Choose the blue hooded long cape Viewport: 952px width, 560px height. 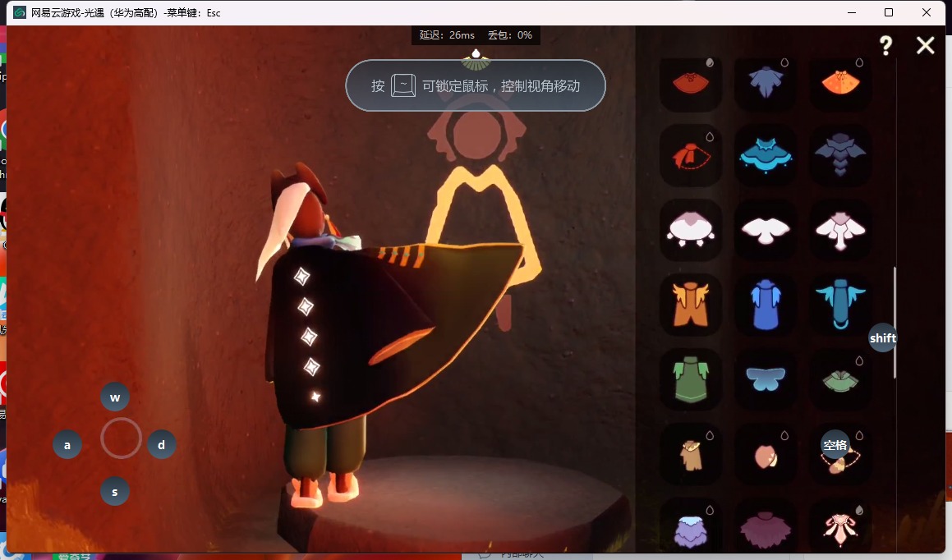766,305
